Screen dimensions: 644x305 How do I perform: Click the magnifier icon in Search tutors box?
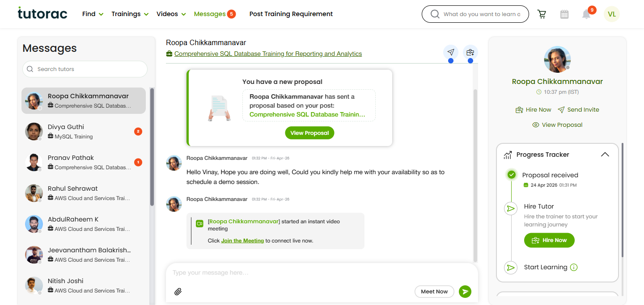tap(30, 69)
